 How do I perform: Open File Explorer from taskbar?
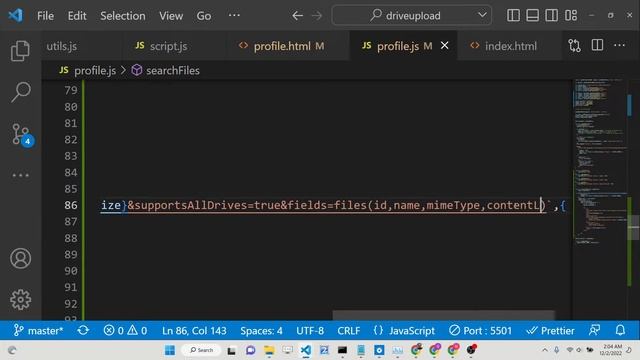click(x=269, y=350)
